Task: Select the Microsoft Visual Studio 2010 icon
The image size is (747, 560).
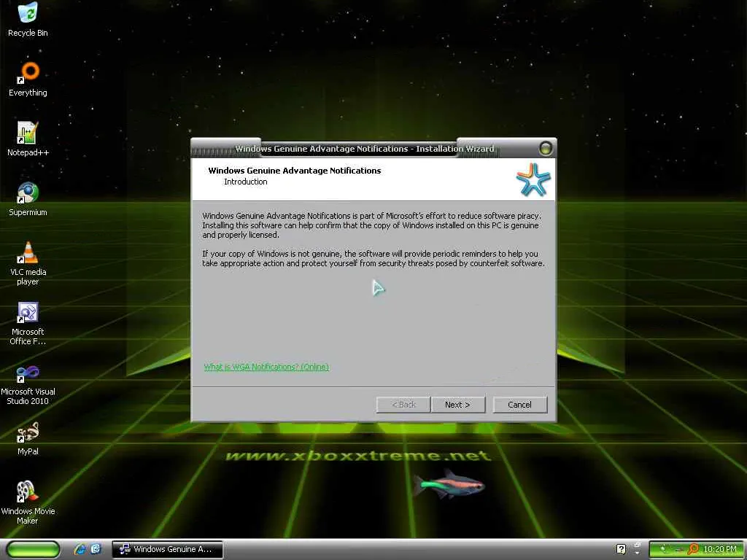Action: [x=28, y=384]
